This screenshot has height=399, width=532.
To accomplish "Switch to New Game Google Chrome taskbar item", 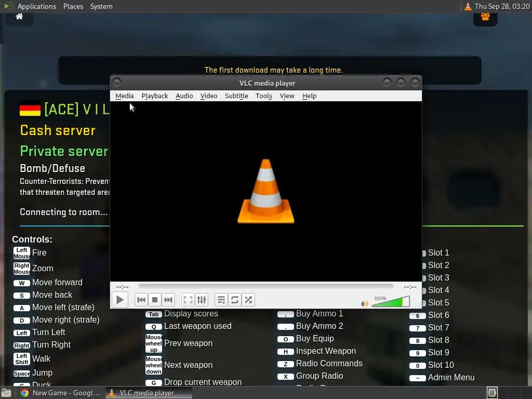I will coord(61,393).
